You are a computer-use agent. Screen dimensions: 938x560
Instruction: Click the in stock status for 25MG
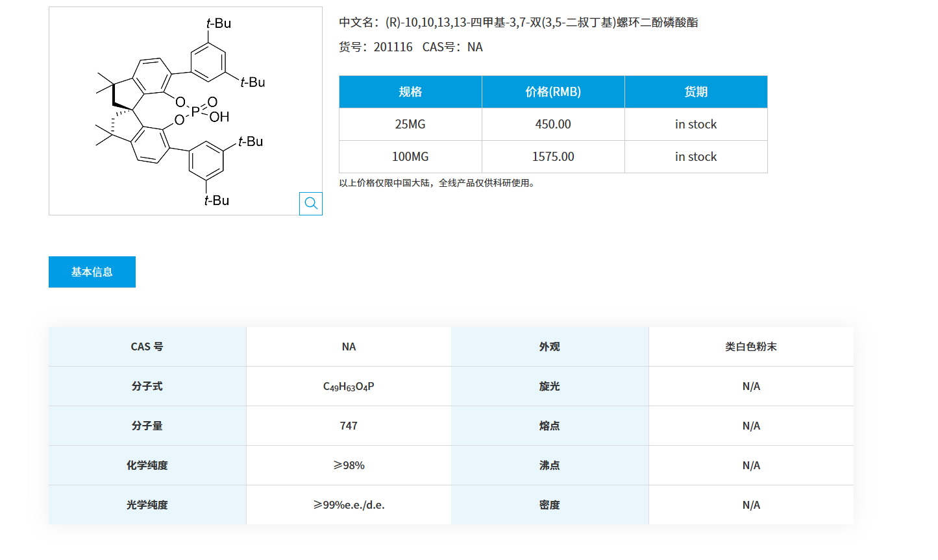click(695, 124)
